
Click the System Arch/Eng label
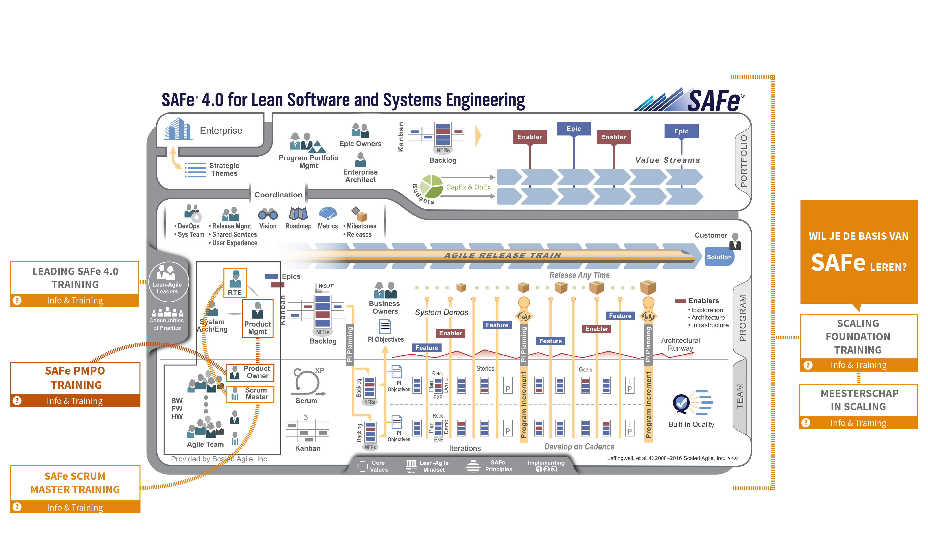(x=213, y=325)
